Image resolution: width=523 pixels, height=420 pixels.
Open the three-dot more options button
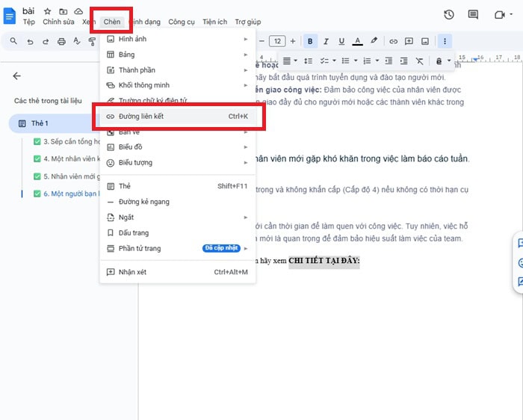(445, 41)
